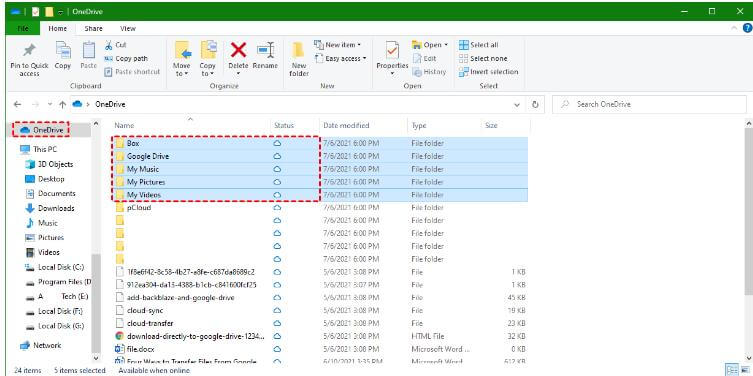This screenshot has height=376, width=753.
Task: Click Select none
Action: tap(483, 58)
